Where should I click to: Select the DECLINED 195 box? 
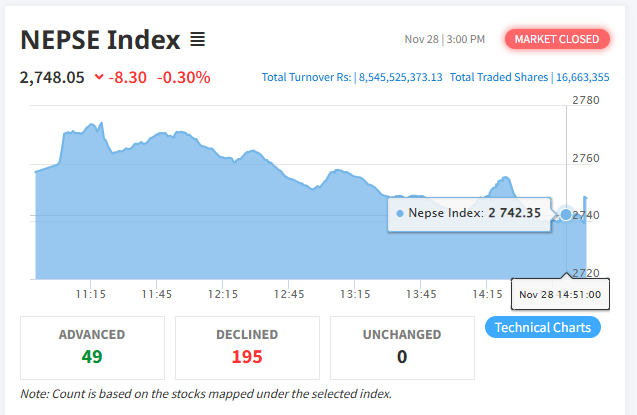pos(247,348)
